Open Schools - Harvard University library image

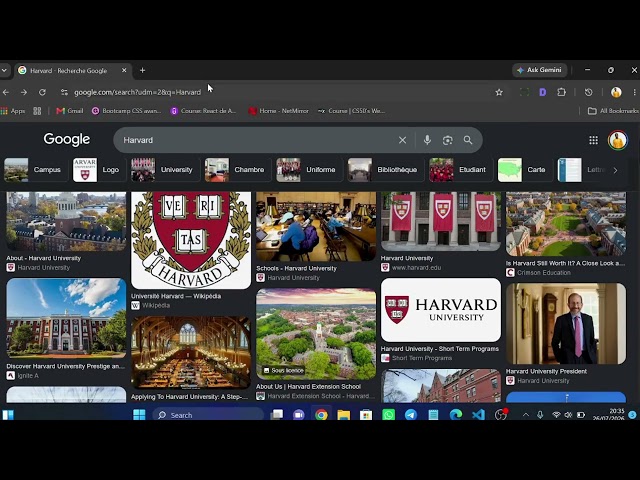[x=316, y=227]
